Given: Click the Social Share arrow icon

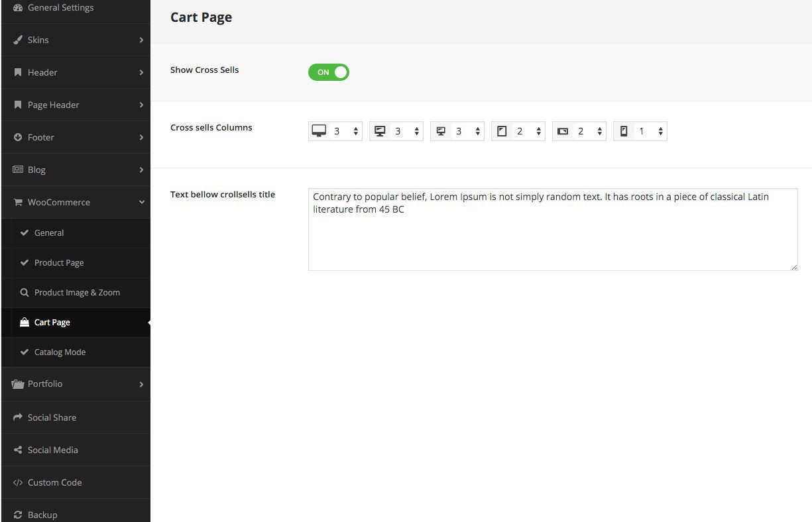Looking at the screenshot, I should pos(18,417).
